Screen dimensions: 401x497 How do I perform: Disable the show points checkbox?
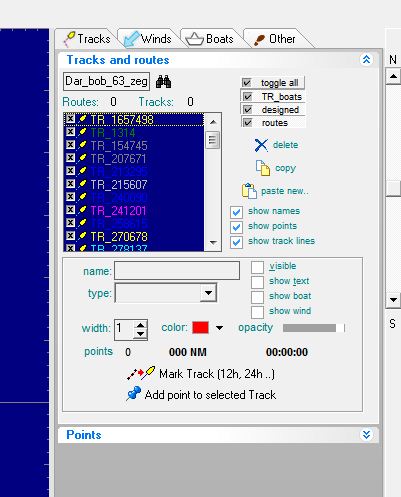236,227
